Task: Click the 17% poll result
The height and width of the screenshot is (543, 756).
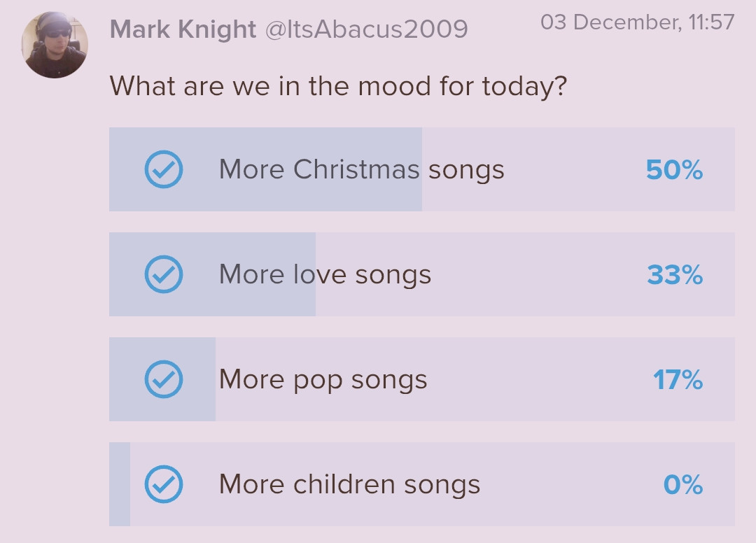Action: 678,380
